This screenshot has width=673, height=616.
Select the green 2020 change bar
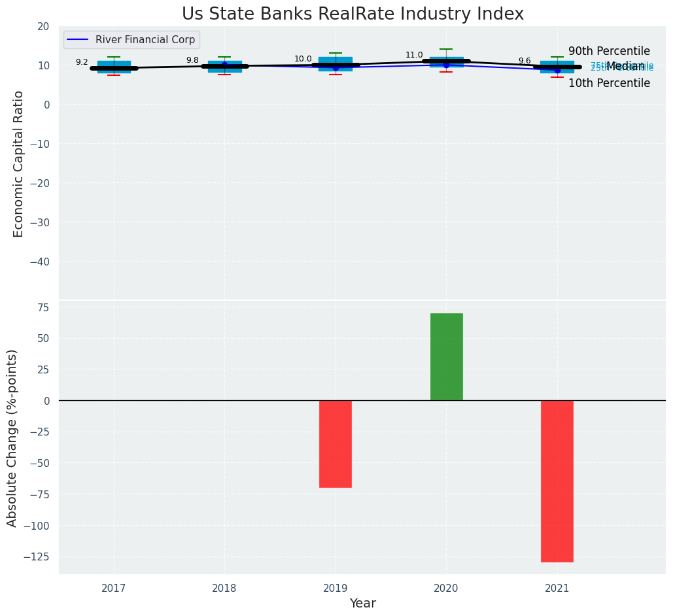pos(446,357)
